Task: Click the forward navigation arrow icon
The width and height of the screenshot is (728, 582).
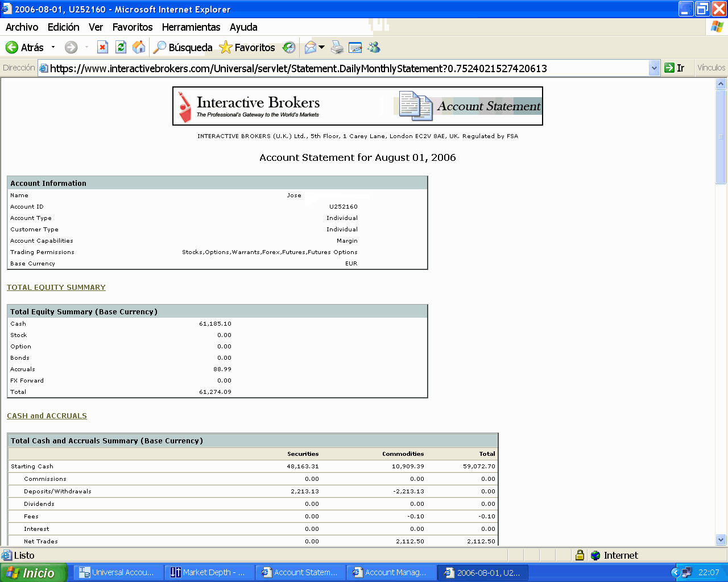Action: click(71, 47)
